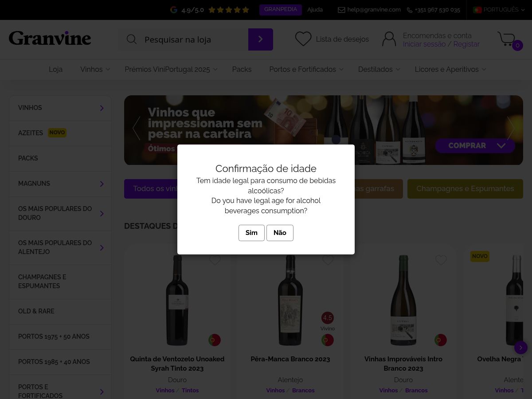Click the Granvine logo
This screenshot has height=399, width=532.
click(x=50, y=39)
